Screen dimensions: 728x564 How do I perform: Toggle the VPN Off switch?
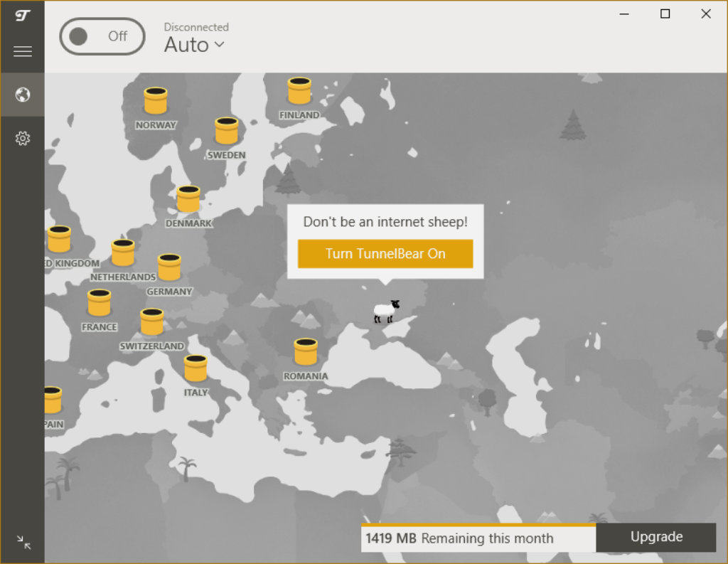pos(102,36)
